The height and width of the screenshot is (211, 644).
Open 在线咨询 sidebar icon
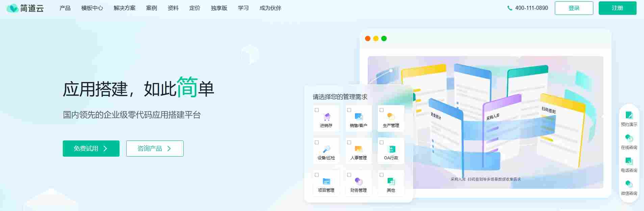coord(629,138)
